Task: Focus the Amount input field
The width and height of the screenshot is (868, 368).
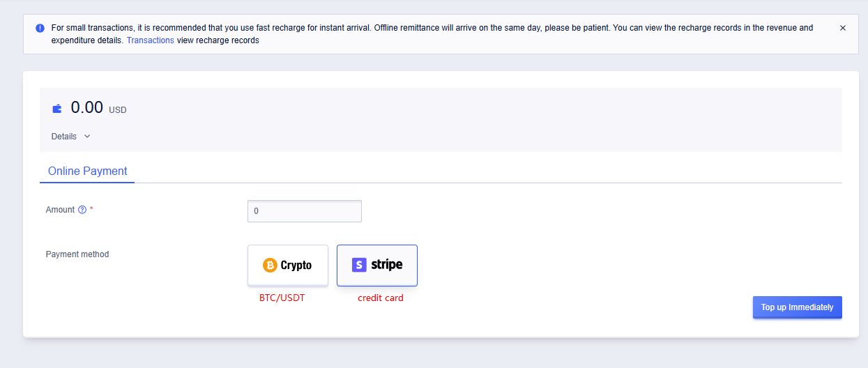Action: coord(305,211)
